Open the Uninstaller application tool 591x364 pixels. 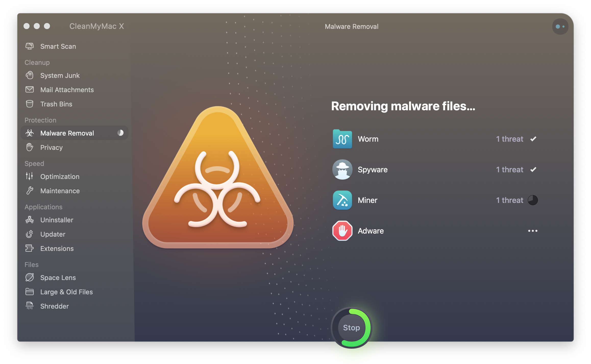57,220
